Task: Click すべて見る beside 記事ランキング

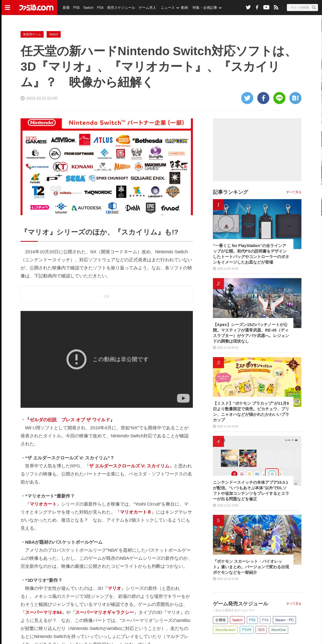Action: [x=294, y=192]
